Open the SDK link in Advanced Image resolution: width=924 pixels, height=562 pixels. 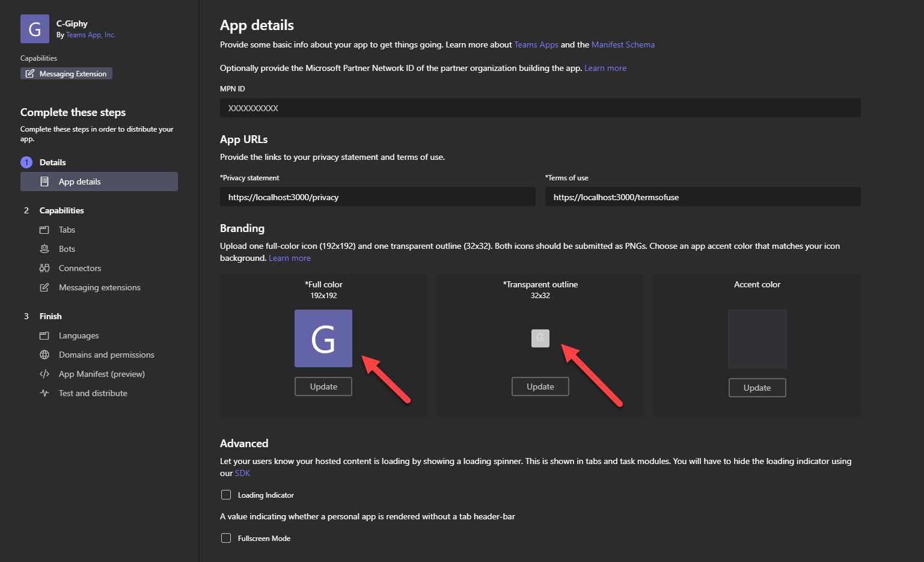click(x=242, y=473)
